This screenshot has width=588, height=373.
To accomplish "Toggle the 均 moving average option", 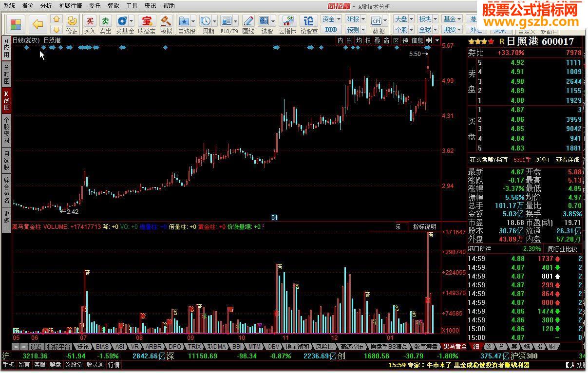I will click(359, 40).
